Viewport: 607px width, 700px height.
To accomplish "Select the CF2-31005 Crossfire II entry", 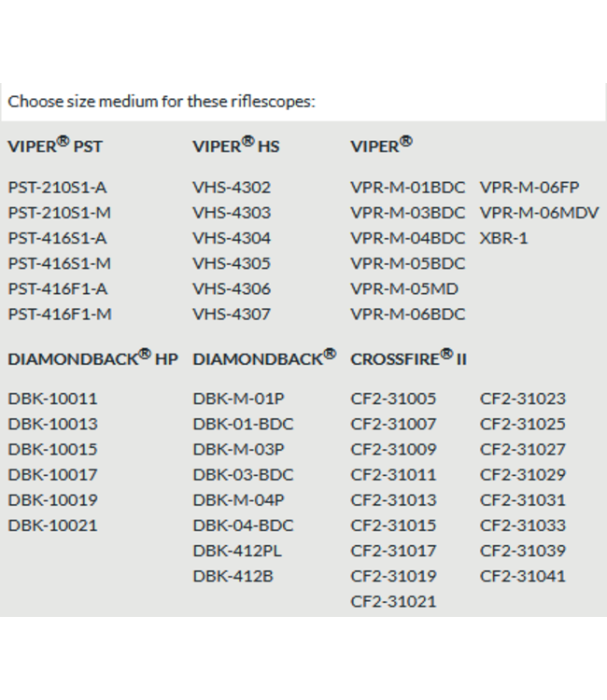I will [x=393, y=399].
